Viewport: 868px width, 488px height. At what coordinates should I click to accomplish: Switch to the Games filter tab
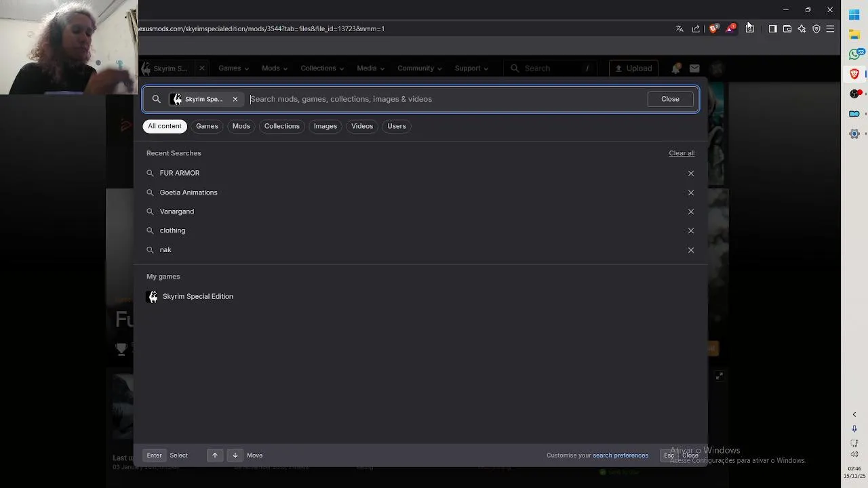tap(207, 126)
